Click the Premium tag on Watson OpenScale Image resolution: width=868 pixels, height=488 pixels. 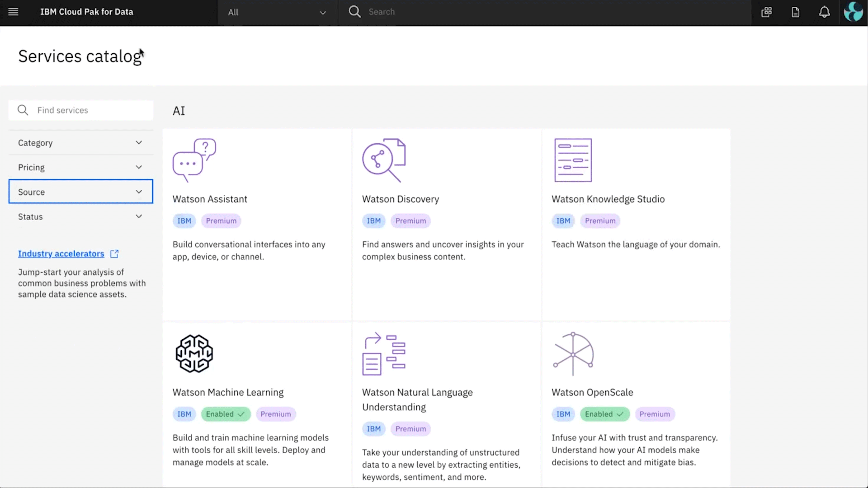pyautogui.click(x=655, y=414)
